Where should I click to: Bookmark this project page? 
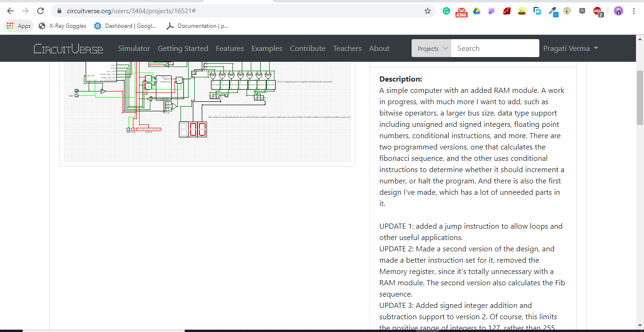coord(427,11)
